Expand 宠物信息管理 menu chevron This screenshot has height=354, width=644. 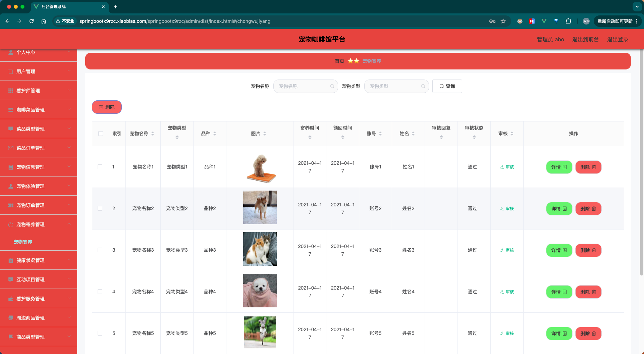[x=69, y=166]
